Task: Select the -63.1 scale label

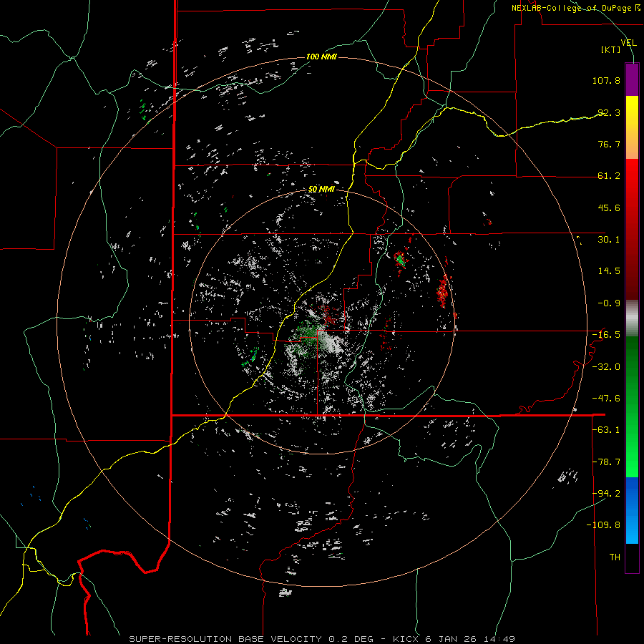Action: click(x=606, y=430)
